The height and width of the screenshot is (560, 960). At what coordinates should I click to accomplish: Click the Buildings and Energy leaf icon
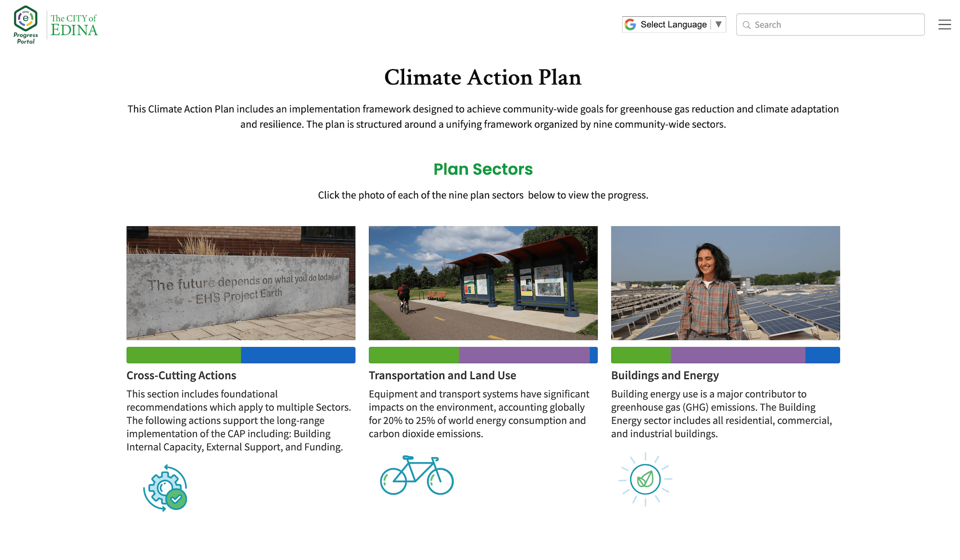644,479
